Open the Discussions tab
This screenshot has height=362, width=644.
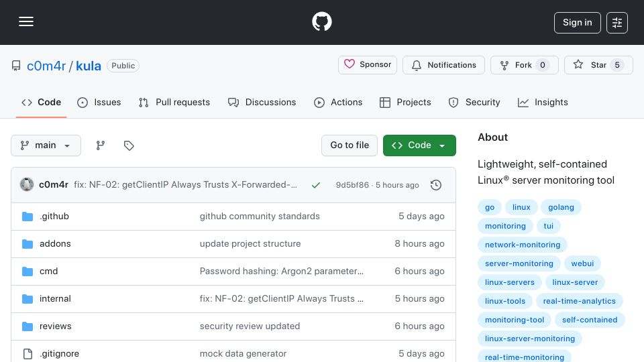click(262, 102)
